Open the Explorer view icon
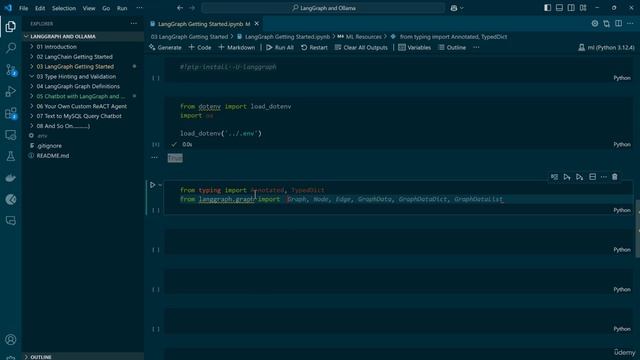 click(x=11, y=27)
